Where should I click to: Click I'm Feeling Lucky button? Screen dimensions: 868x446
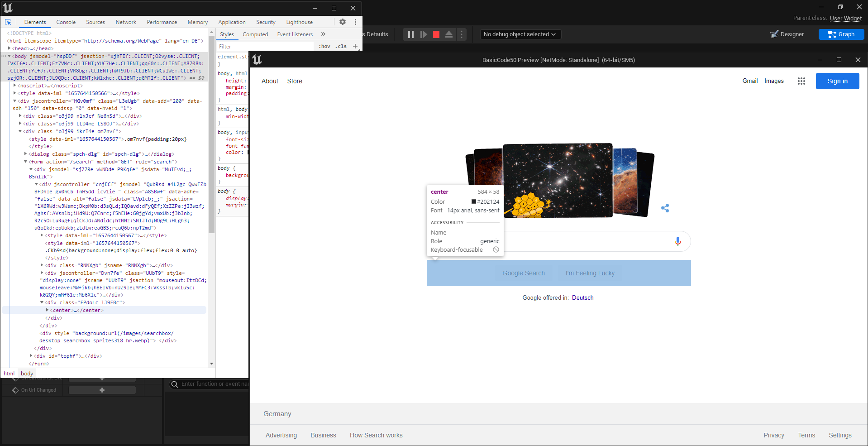[590, 273]
